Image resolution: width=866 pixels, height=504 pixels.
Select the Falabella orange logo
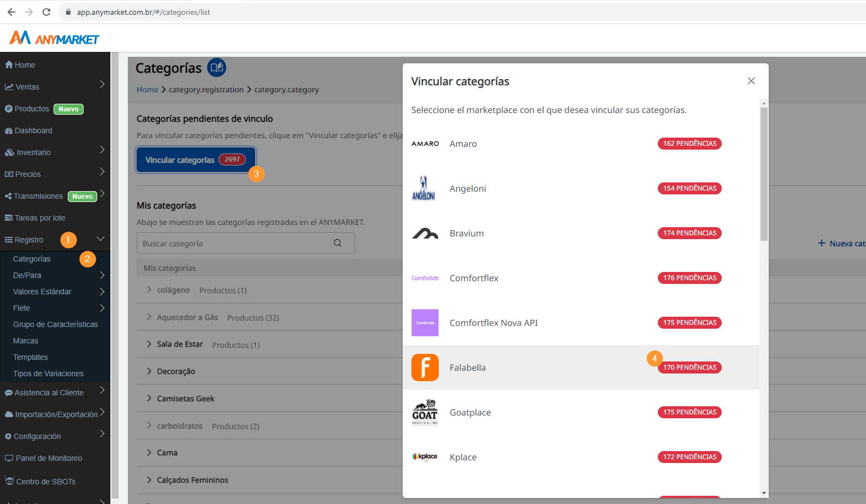click(x=425, y=367)
